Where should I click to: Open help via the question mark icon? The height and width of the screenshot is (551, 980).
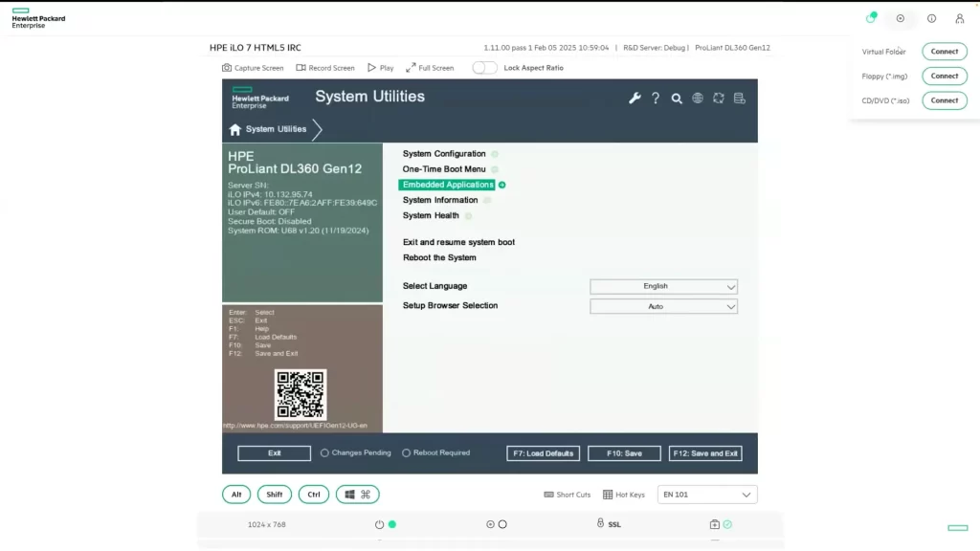tap(655, 99)
